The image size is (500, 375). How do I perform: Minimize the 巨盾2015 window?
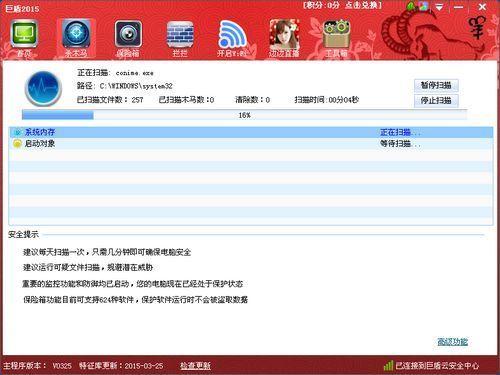coord(459,7)
